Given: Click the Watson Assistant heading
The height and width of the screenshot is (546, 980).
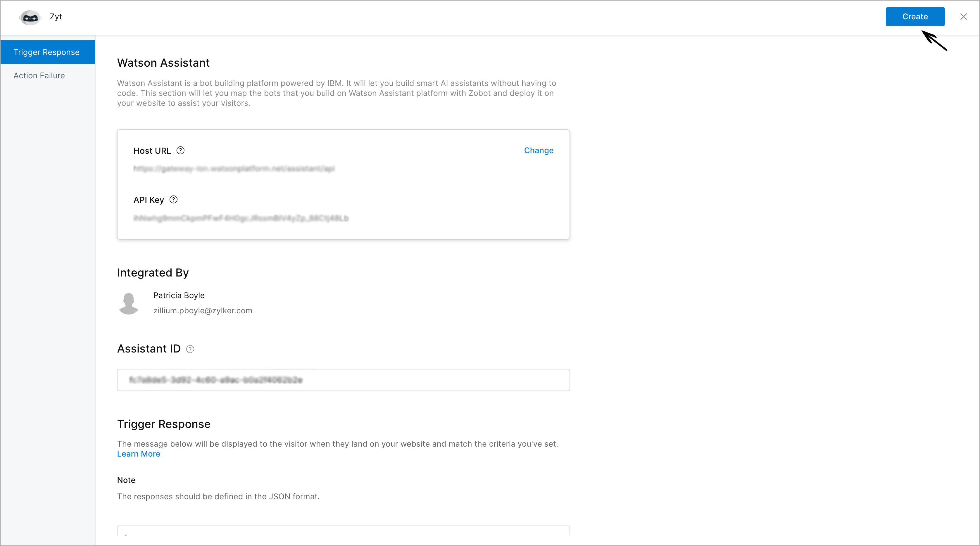Looking at the screenshot, I should [163, 63].
